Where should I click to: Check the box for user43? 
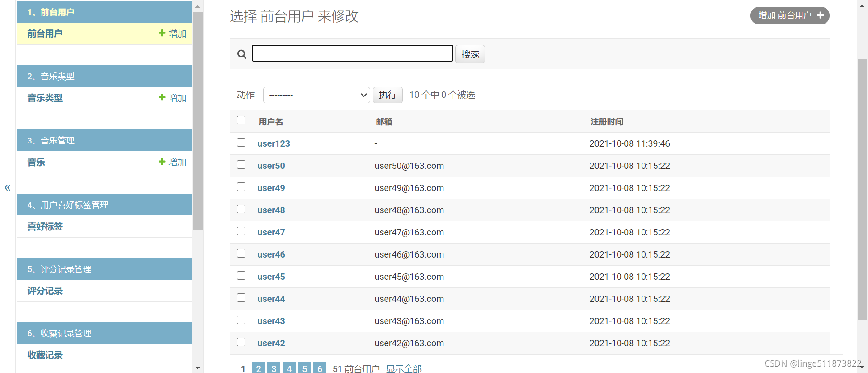[241, 320]
